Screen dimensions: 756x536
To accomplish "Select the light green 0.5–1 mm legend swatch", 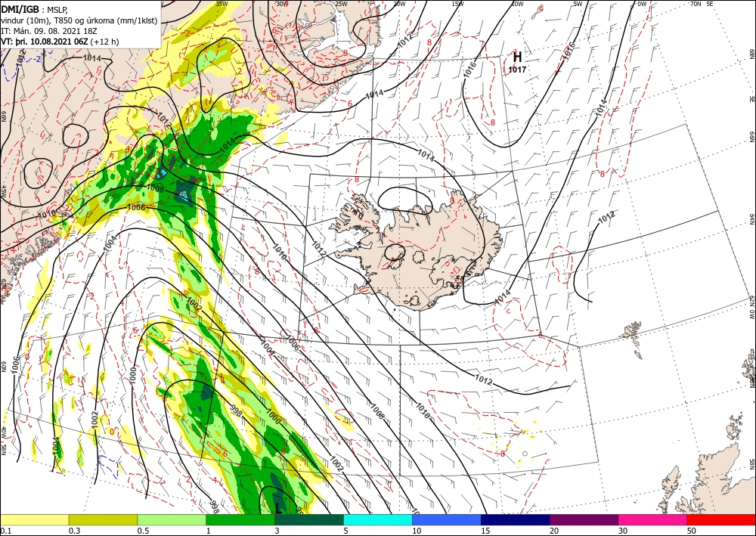I will (x=172, y=519).
